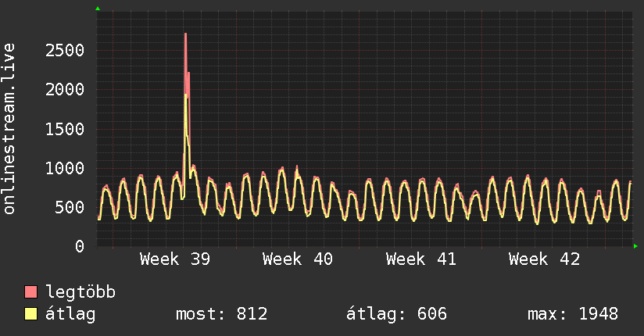The image size is (644, 336).
Task: Click the green arrow ending the x-axis
Action: [635, 246]
